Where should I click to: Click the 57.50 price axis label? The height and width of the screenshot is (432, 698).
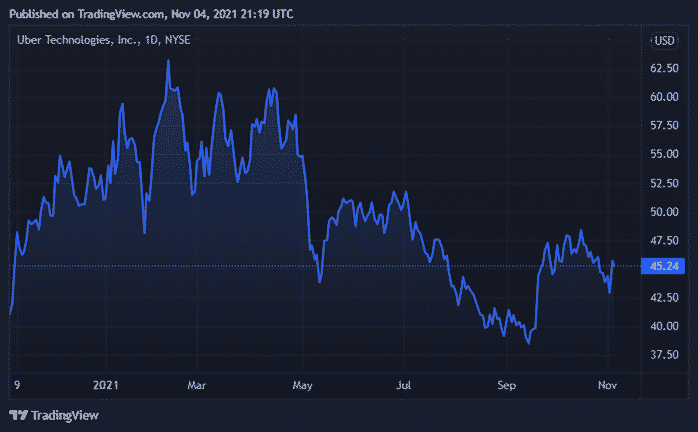(664, 125)
